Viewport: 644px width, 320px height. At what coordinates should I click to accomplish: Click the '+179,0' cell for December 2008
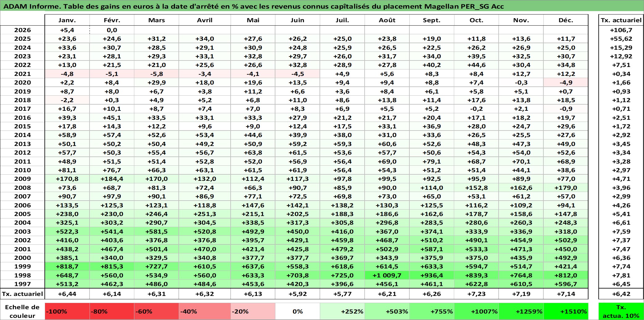point(566,188)
